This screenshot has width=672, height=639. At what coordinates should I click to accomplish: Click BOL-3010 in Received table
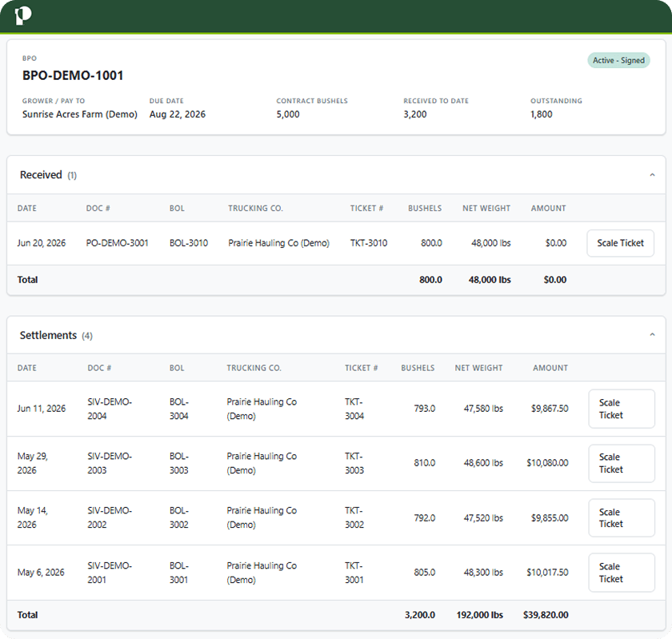[x=189, y=243]
